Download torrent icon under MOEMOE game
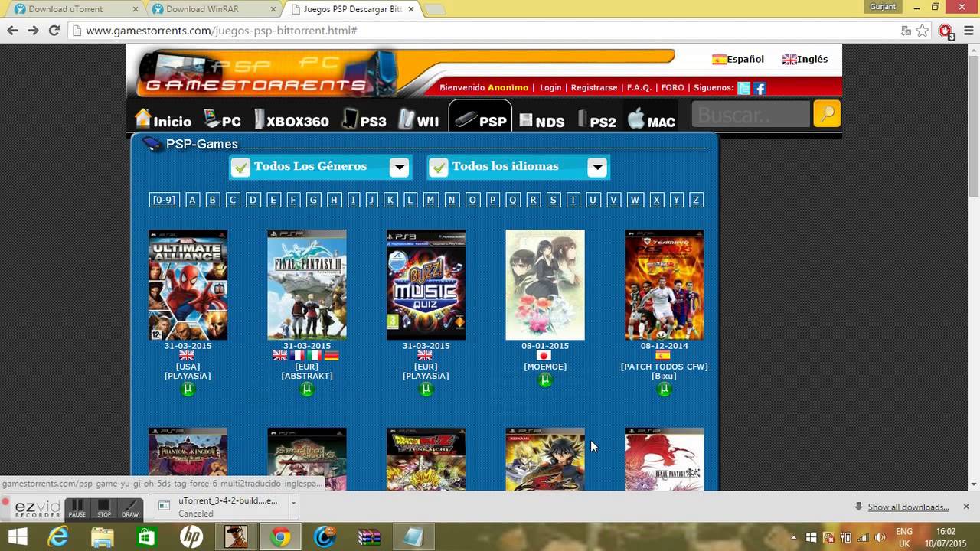980x551 pixels. [x=545, y=380]
